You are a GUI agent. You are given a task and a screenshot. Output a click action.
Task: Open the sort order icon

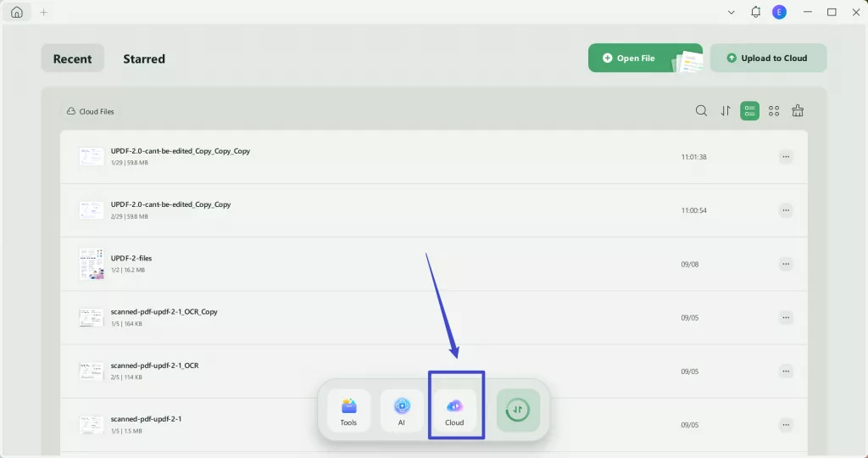(726, 111)
